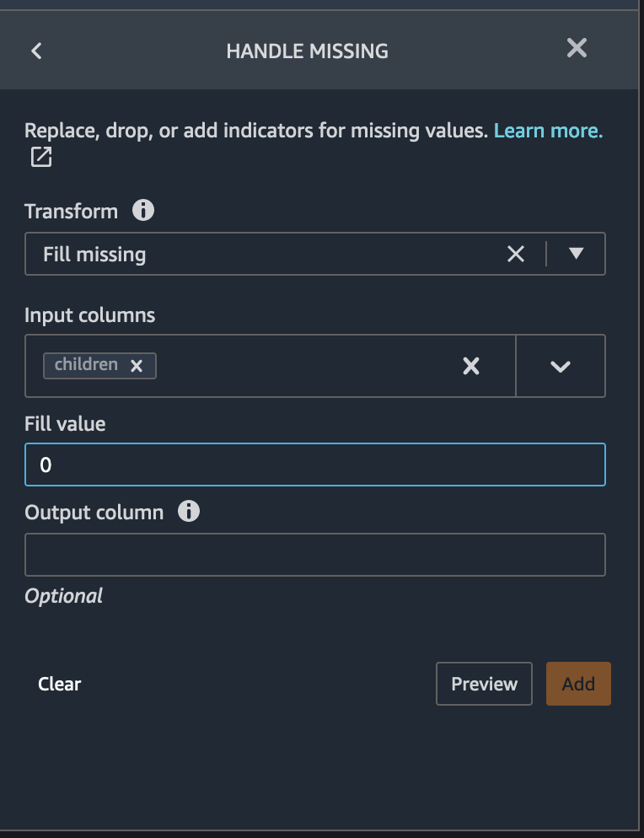Screen dimensions: 644x838
Task: Expand the Input columns chevron dropdown
Action: (561, 366)
